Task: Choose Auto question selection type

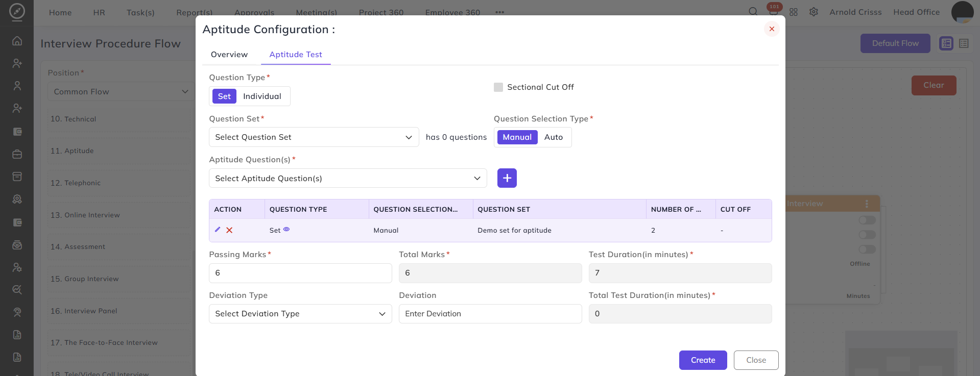Action: coord(554,137)
